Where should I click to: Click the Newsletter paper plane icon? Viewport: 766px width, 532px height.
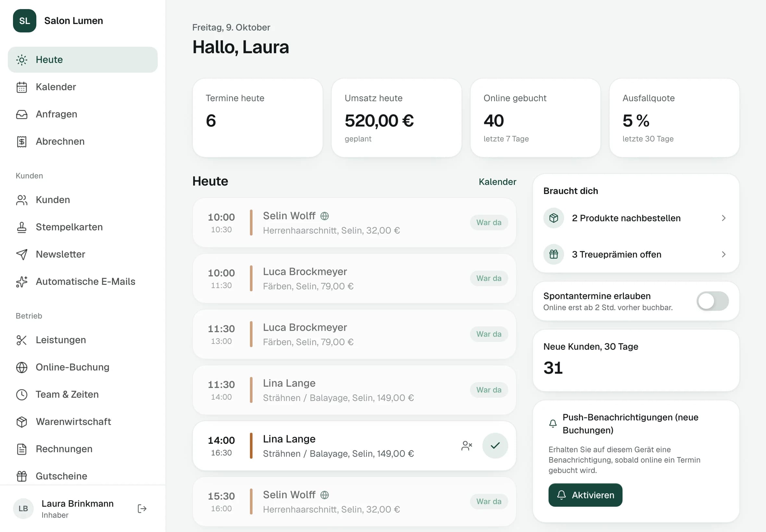tap(22, 255)
